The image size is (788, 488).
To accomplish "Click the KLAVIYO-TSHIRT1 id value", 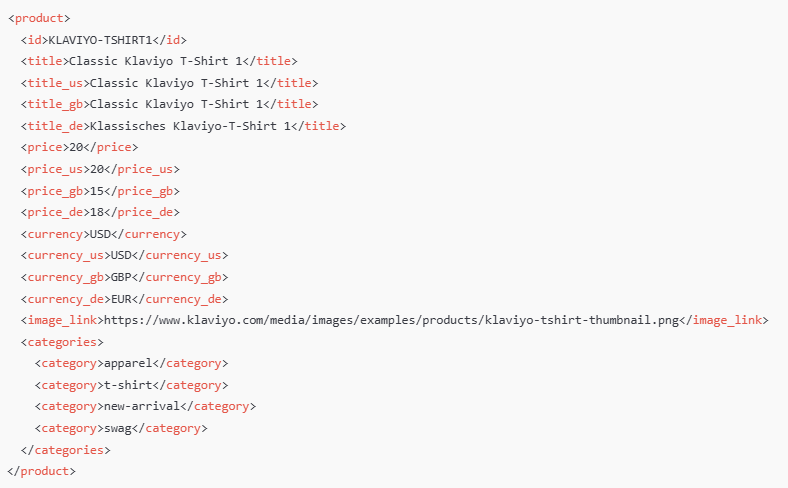I will [x=100, y=40].
